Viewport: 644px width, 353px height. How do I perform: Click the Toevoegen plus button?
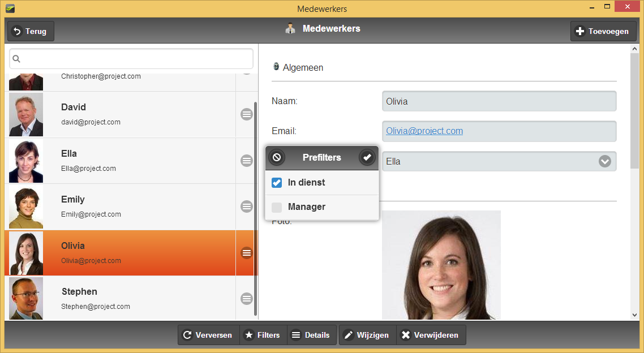click(x=603, y=32)
